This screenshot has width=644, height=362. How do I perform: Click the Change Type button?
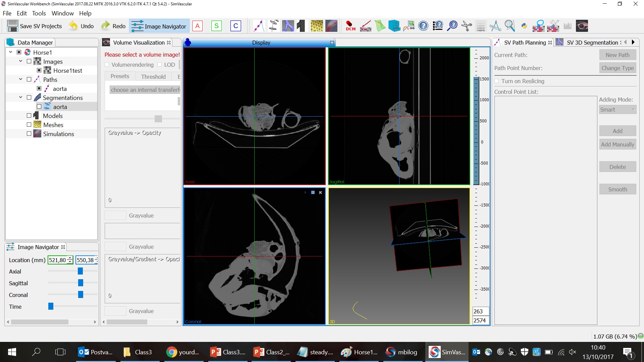[618, 68]
